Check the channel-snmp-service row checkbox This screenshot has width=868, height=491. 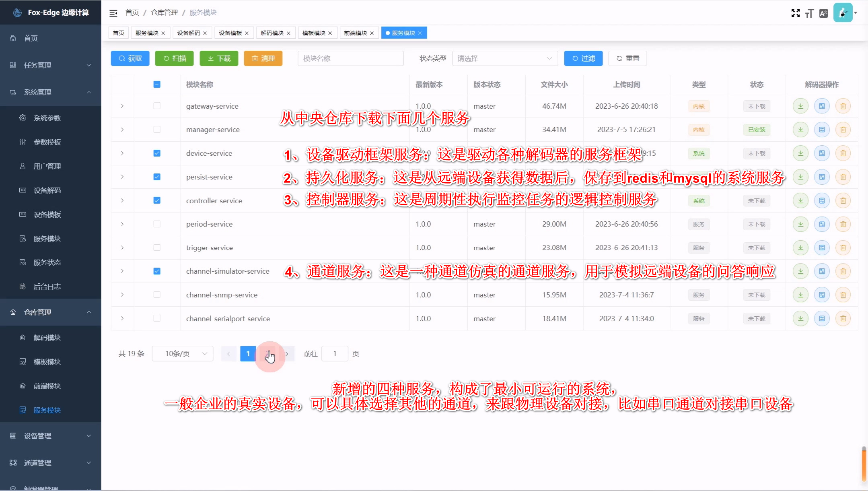[x=157, y=295]
